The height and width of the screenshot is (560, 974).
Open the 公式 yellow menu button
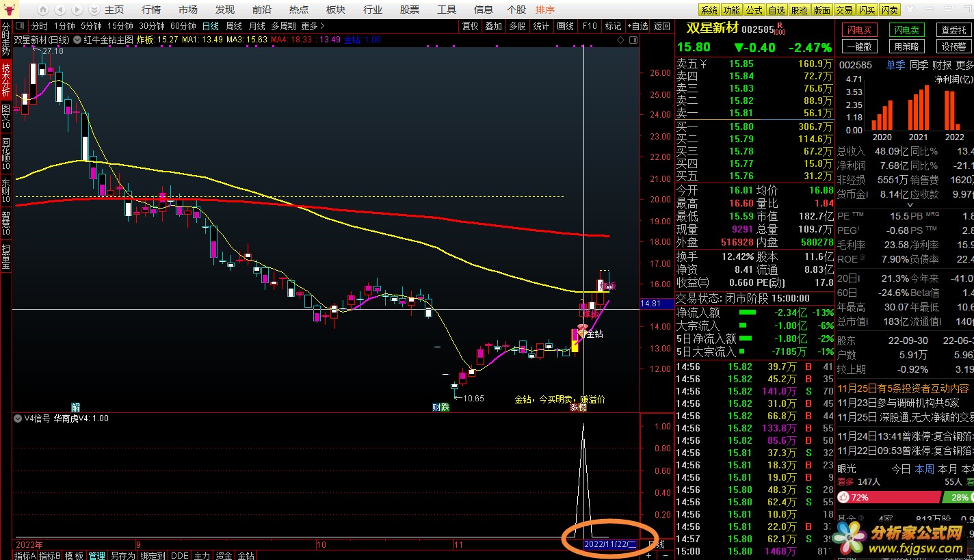click(754, 10)
